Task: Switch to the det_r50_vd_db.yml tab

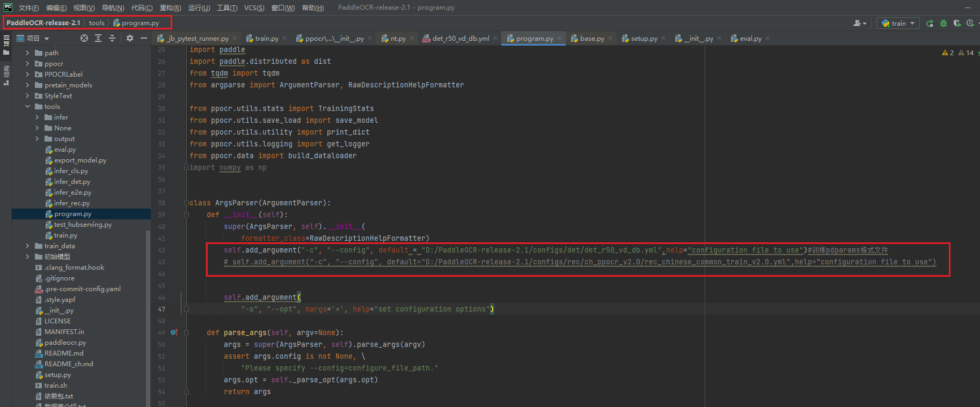Action: [x=460, y=38]
